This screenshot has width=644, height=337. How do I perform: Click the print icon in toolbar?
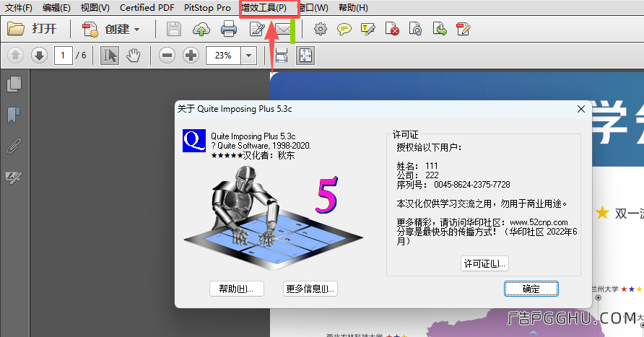[229, 30]
